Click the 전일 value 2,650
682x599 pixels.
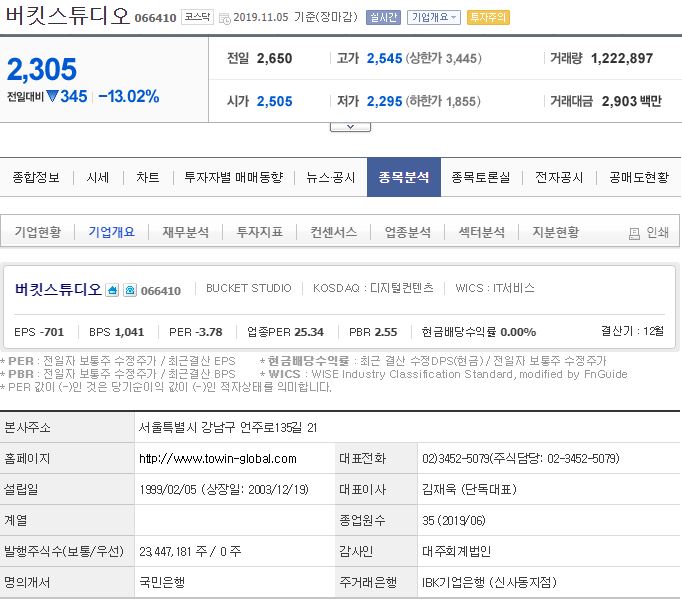pos(274,58)
